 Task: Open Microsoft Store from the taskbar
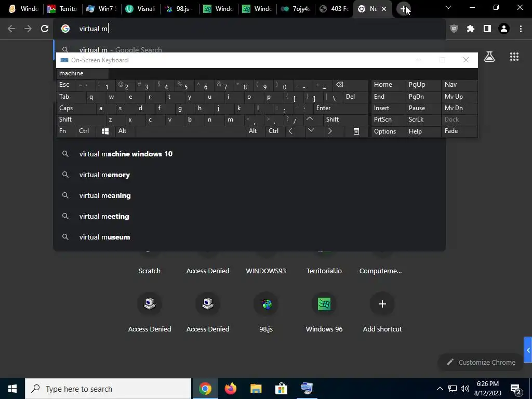click(281, 389)
